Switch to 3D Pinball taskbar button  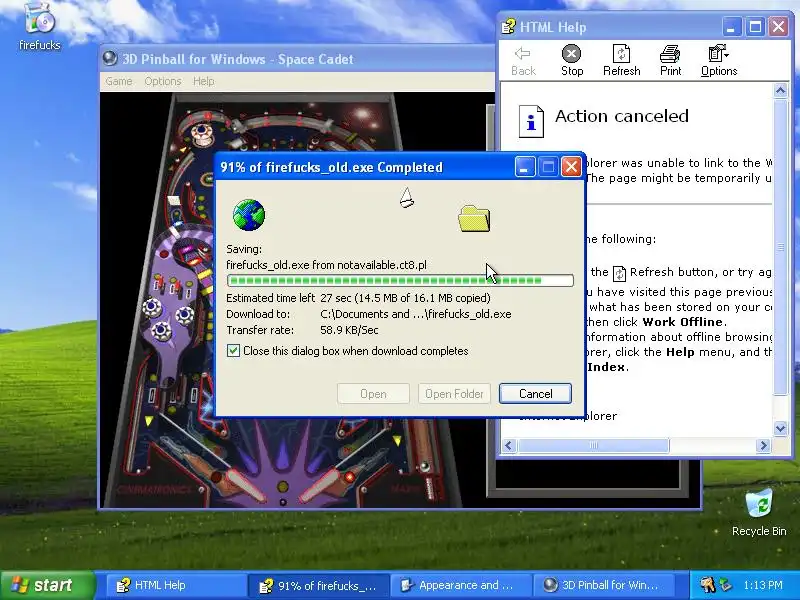[604, 585]
